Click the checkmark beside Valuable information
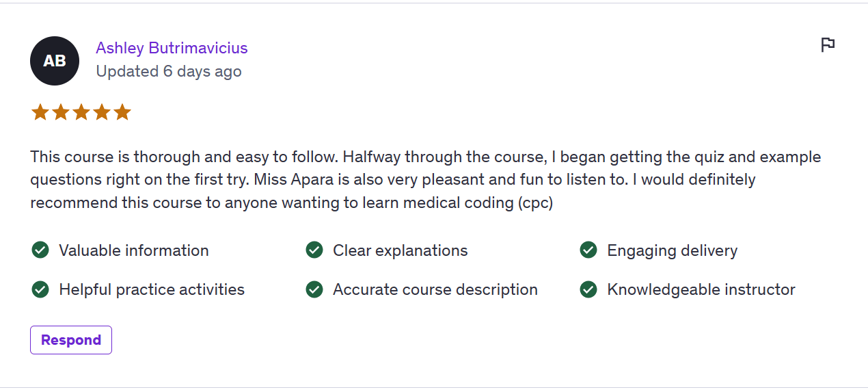Viewport: 868px width, 392px height. tap(40, 250)
